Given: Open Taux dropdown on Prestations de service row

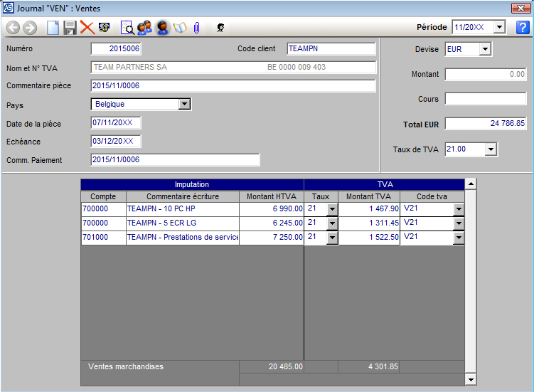Looking at the screenshot, I should [332, 238].
